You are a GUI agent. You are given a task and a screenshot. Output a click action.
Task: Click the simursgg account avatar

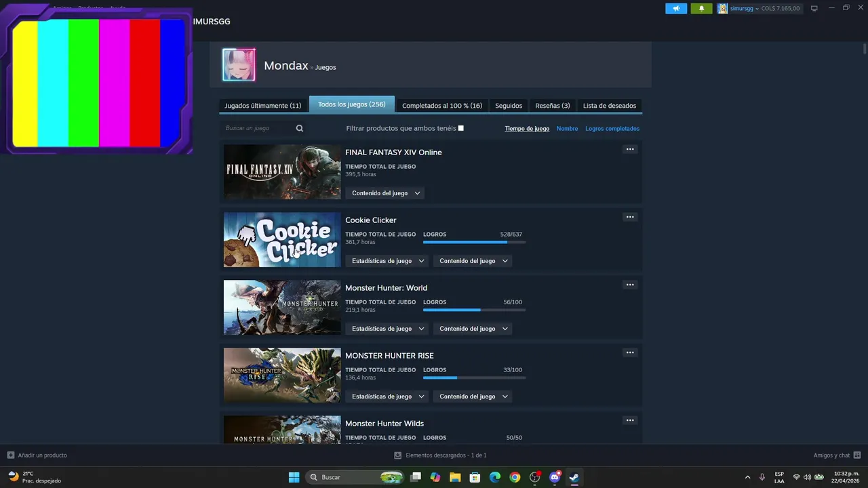click(723, 9)
